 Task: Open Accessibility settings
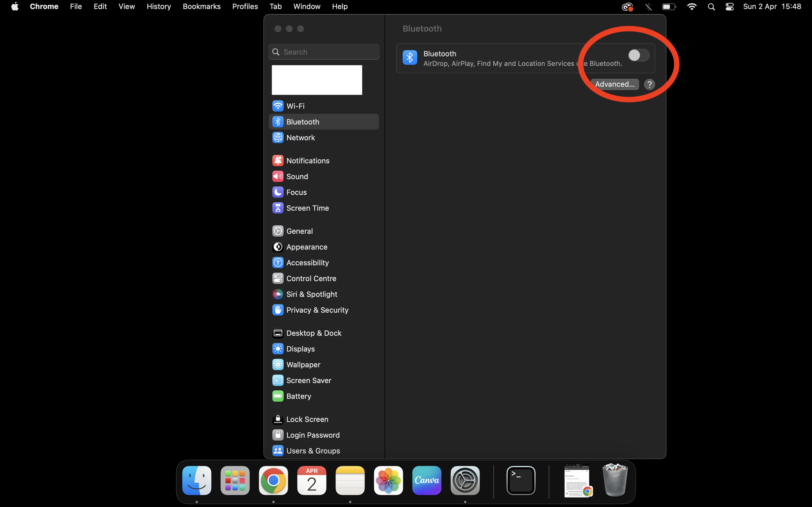click(x=307, y=263)
